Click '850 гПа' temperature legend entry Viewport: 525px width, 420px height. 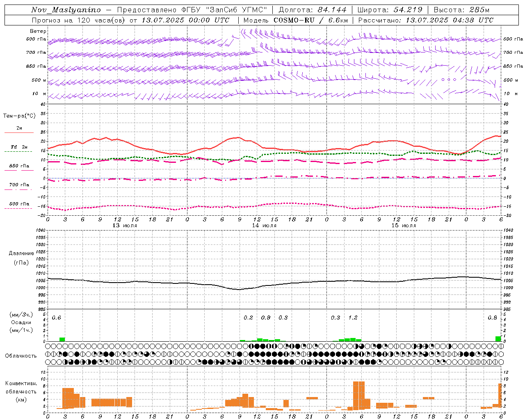pos(19,166)
